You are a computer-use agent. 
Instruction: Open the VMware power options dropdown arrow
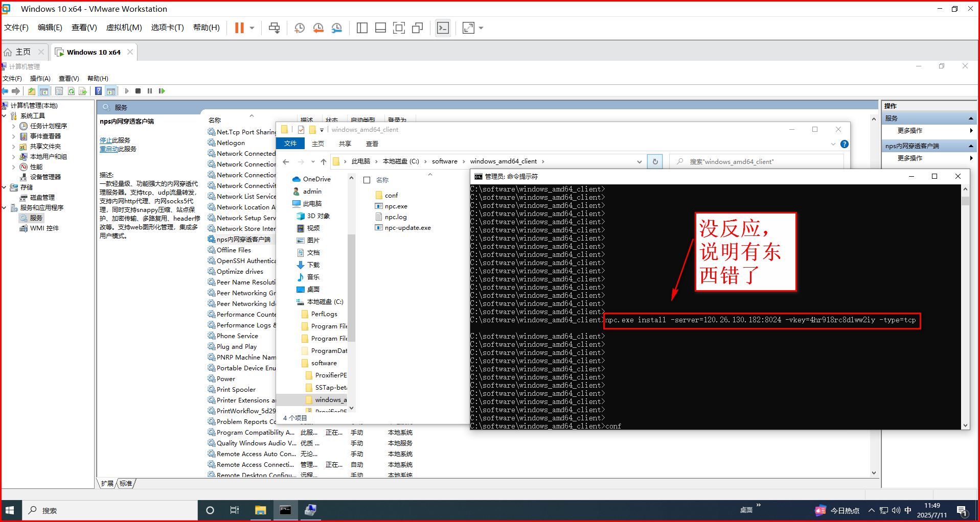252,28
